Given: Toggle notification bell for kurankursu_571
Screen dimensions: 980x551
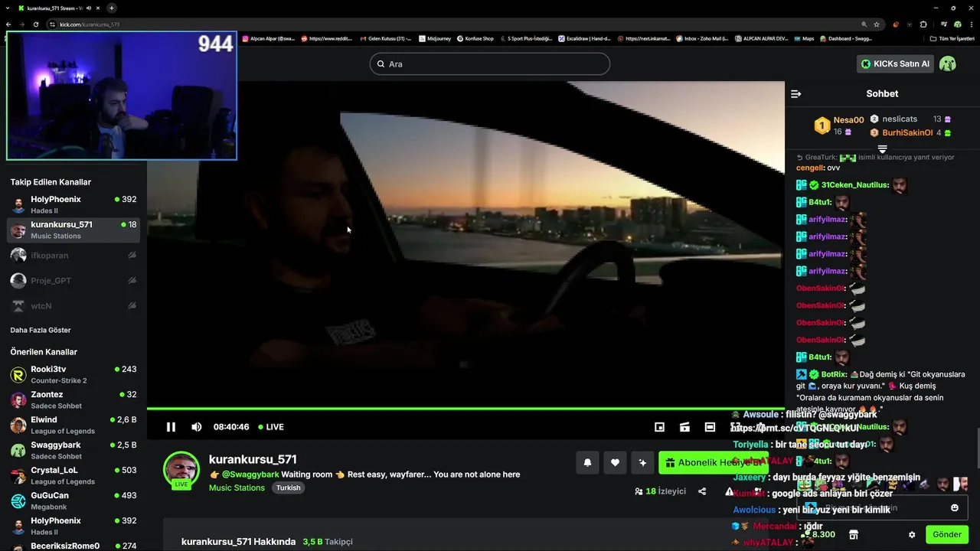Looking at the screenshot, I should (x=587, y=462).
